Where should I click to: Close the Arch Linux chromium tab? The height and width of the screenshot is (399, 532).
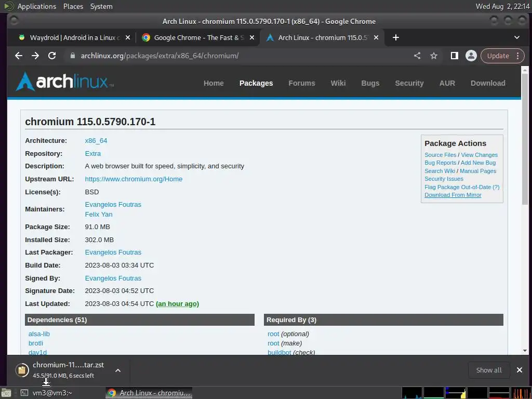[376, 37]
